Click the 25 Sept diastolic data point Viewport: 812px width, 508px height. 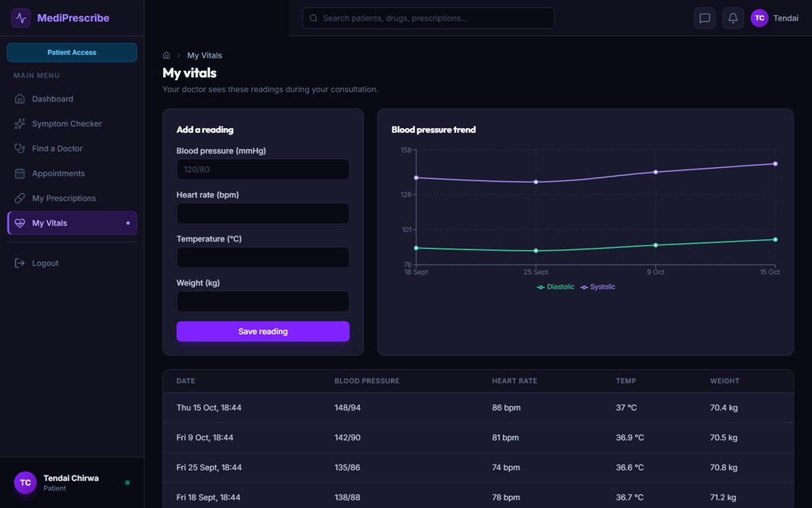click(536, 251)
